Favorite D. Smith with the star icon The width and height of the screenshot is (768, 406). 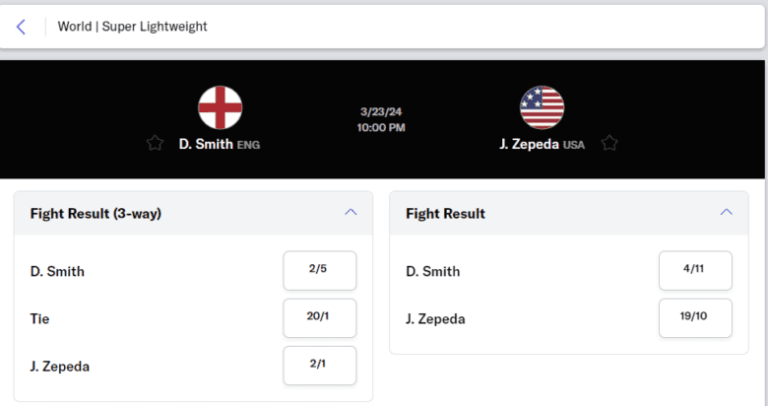click(x=155, y=143)
